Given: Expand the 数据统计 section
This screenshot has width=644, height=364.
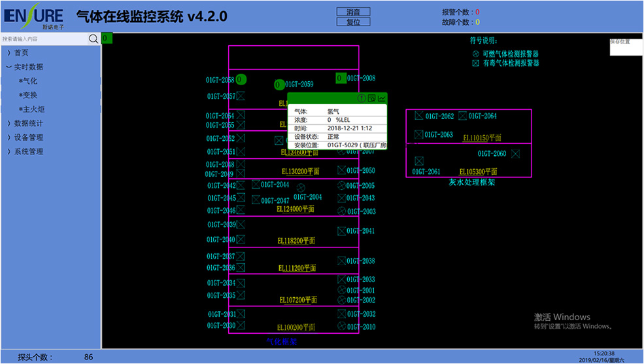Looking at the screenshot, I should (x=28, y=123).
